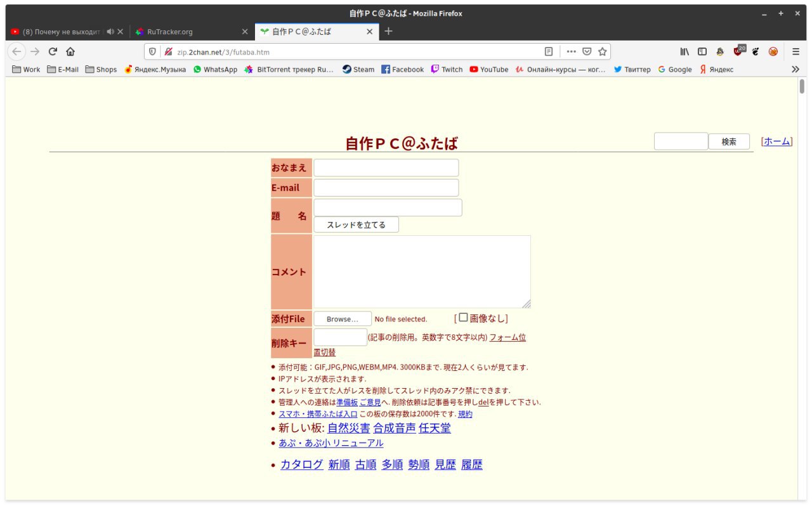Open the カタログ link

[302, 464]
